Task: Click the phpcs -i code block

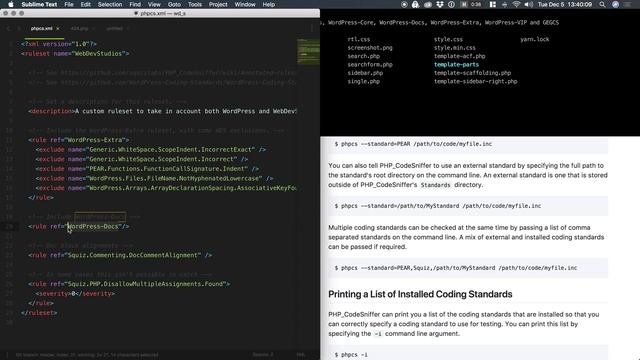Action: [x=468, y=353]
